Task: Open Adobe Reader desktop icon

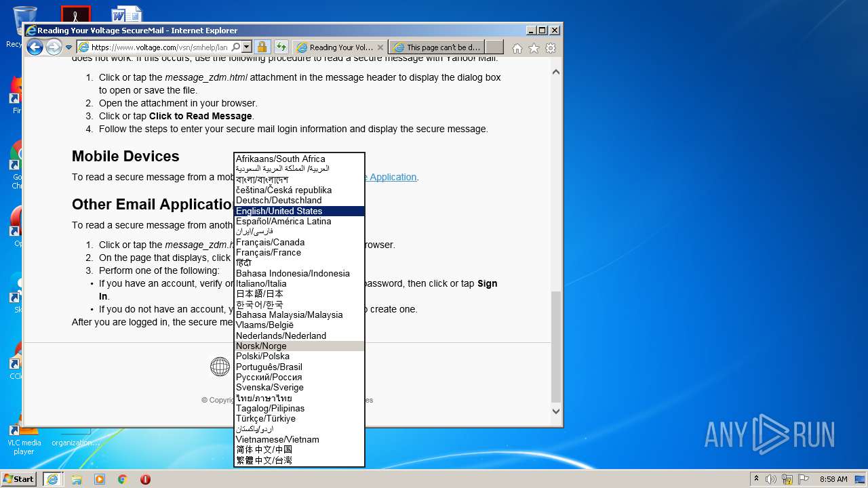Action: tap(75, 14)
